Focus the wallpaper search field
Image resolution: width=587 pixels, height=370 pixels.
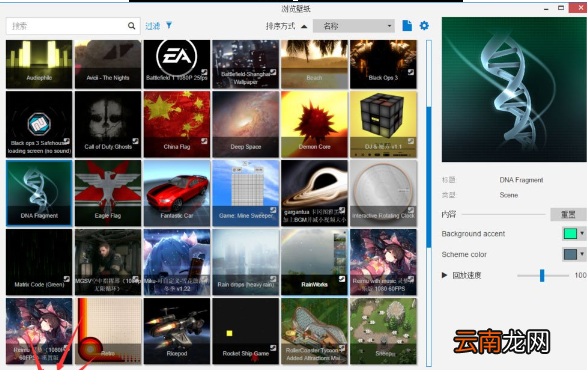(73, 26)
